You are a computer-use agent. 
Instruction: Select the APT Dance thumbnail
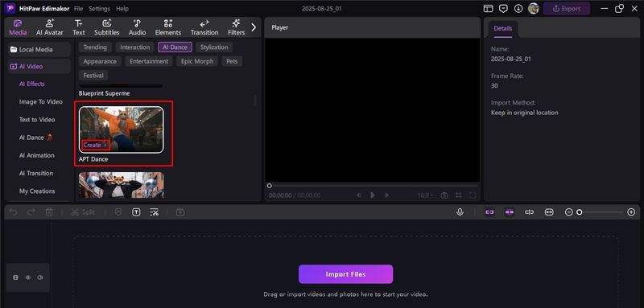pyautogui.click(x=122, y=129)
